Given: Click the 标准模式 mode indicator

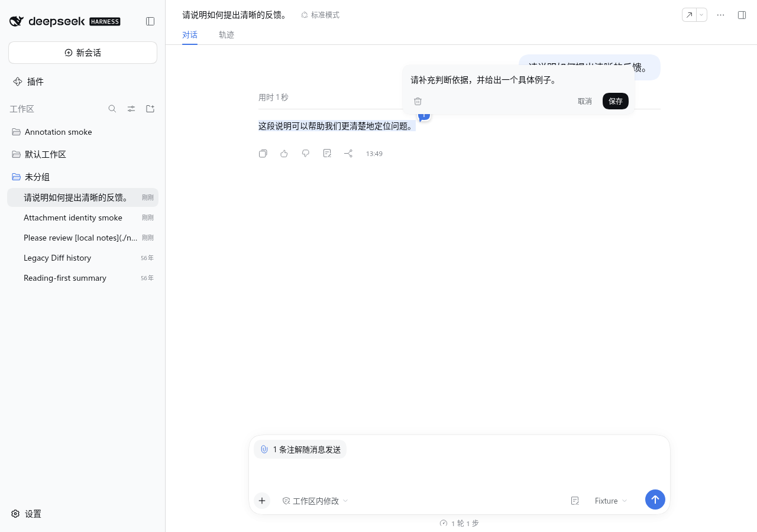Looking at the screenshot, I should coord(320,15).
